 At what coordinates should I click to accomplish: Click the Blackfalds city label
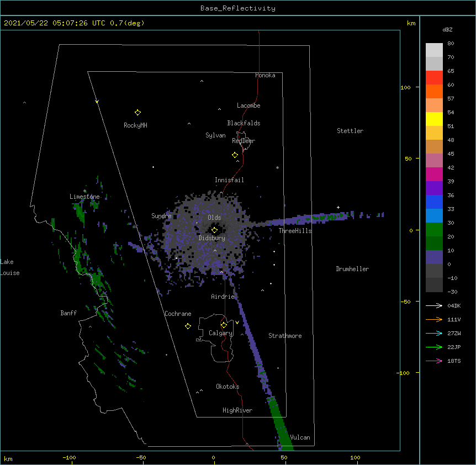point(244,123)
